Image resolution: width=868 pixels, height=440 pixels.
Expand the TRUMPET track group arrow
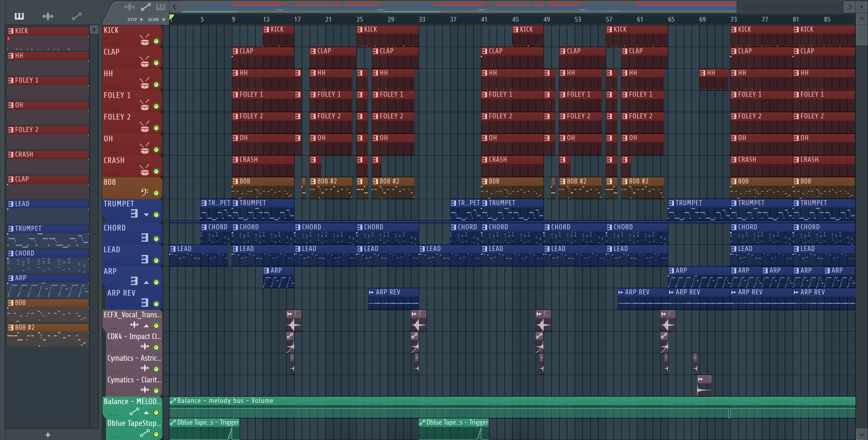146,215
